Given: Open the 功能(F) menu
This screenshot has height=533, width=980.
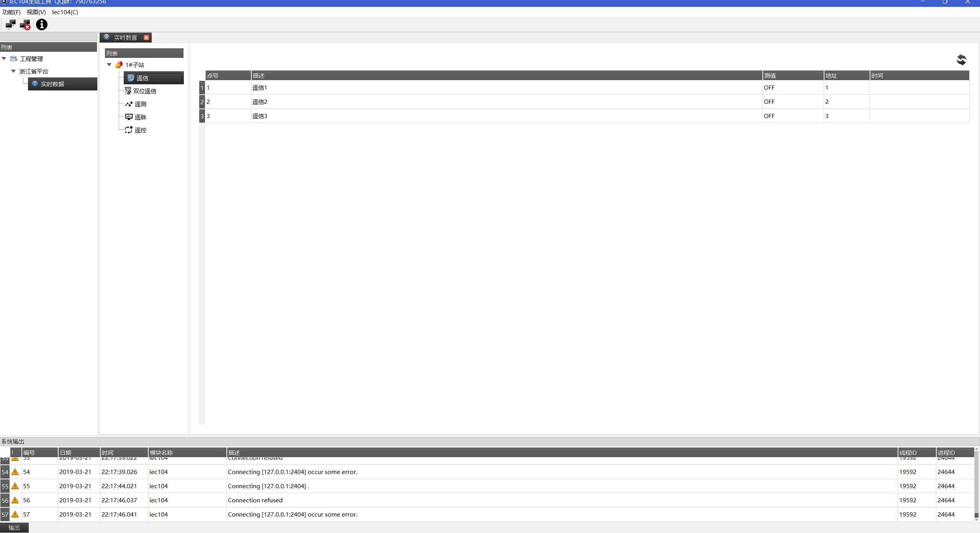Looking at the screenshot, I should click(11, 12).
